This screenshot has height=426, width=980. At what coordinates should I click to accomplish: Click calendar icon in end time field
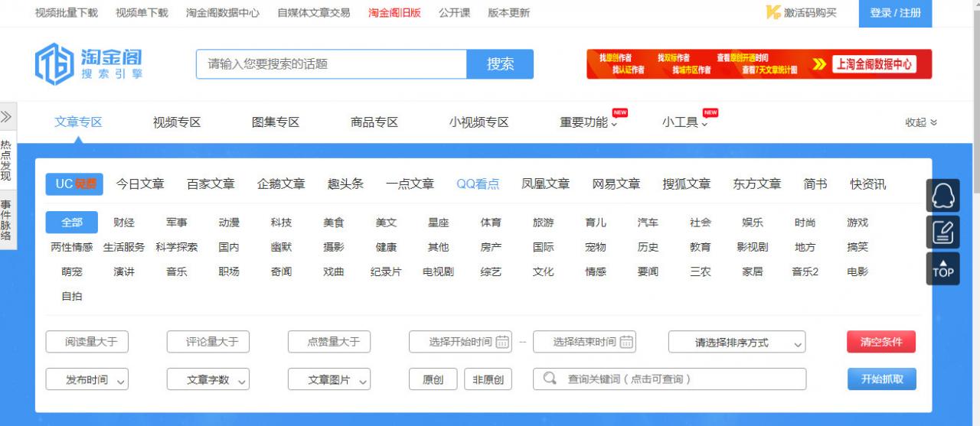[626, 342]
